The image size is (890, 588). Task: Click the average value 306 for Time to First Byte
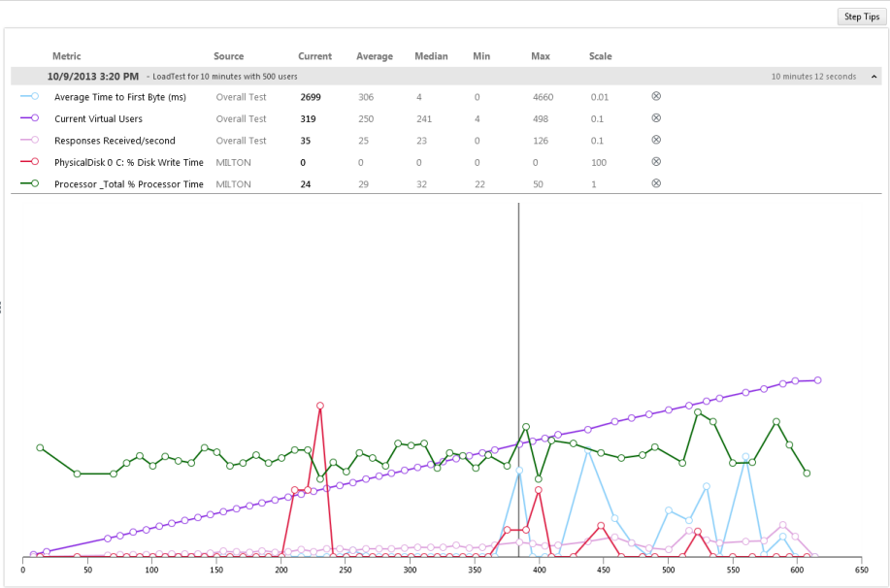pyautogui.click(x=366, y=97)
